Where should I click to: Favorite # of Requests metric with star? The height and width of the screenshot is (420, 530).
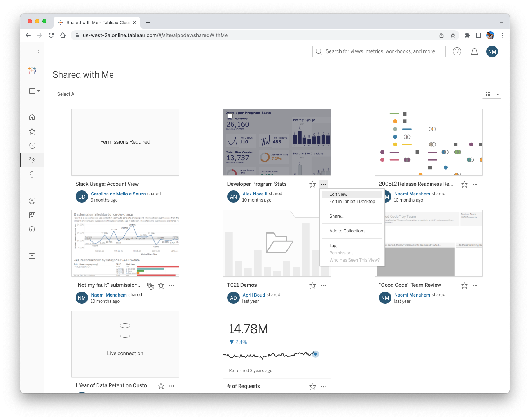point(313,387)
